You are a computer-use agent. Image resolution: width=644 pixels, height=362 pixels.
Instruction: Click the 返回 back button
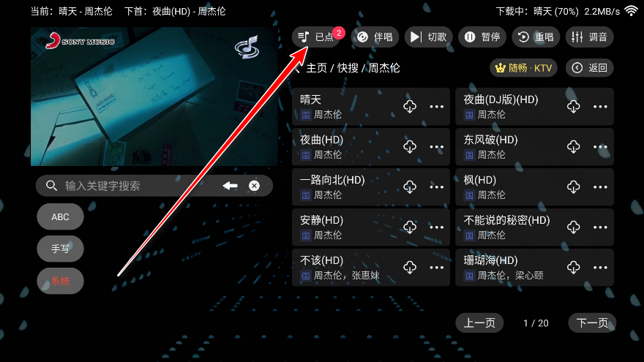pos(589,68)
